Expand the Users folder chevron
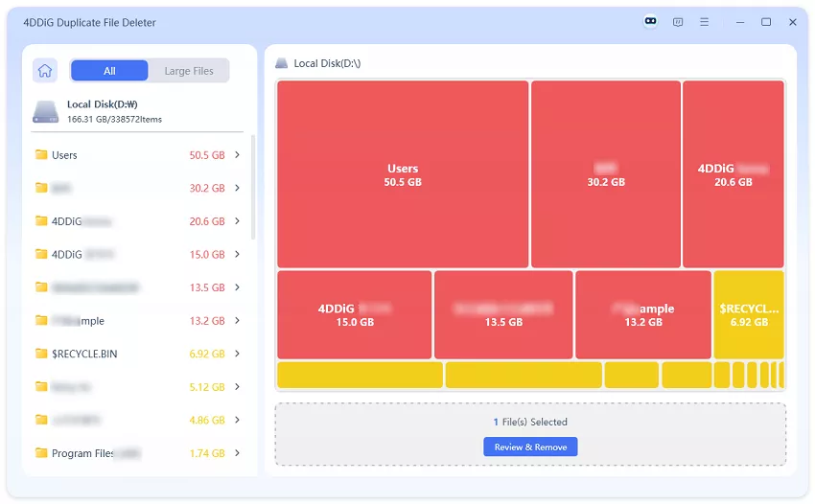 237,155
